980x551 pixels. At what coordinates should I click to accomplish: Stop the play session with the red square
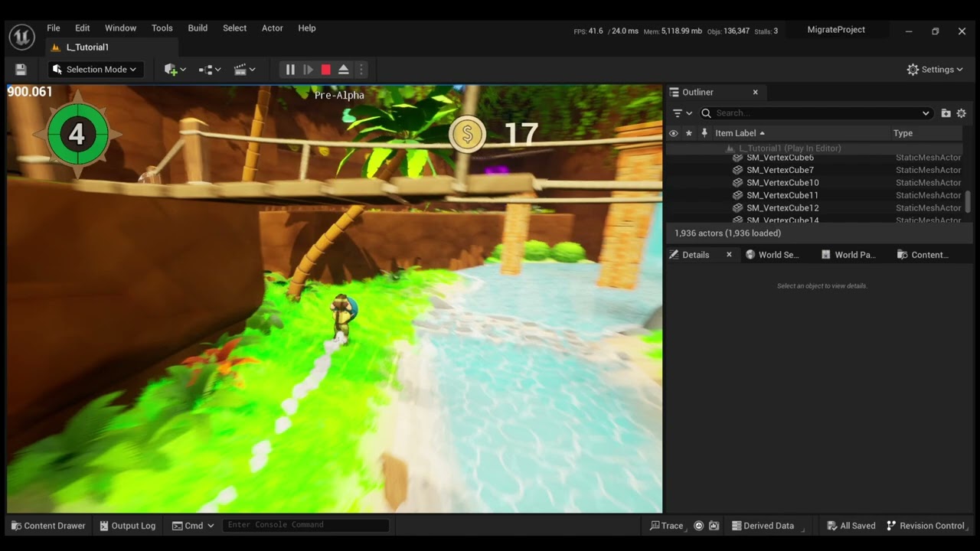pyautogui.click(x=325, y=70)
